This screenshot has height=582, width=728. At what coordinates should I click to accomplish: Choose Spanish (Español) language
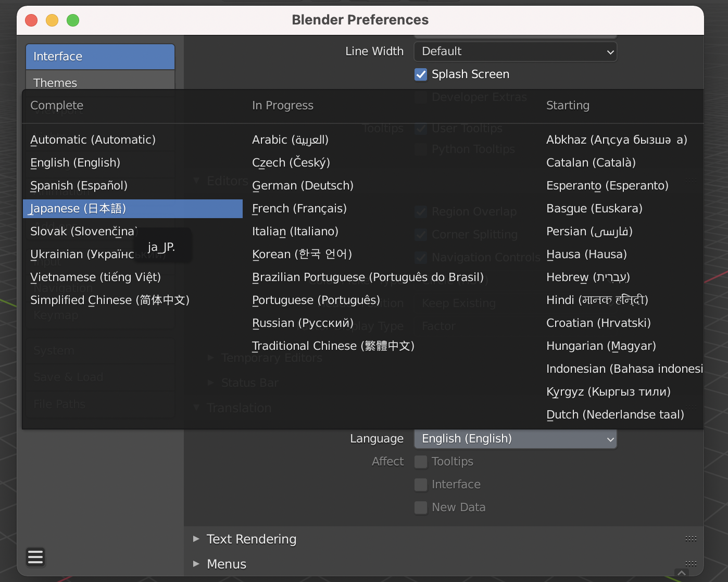[x=133, y=186]
